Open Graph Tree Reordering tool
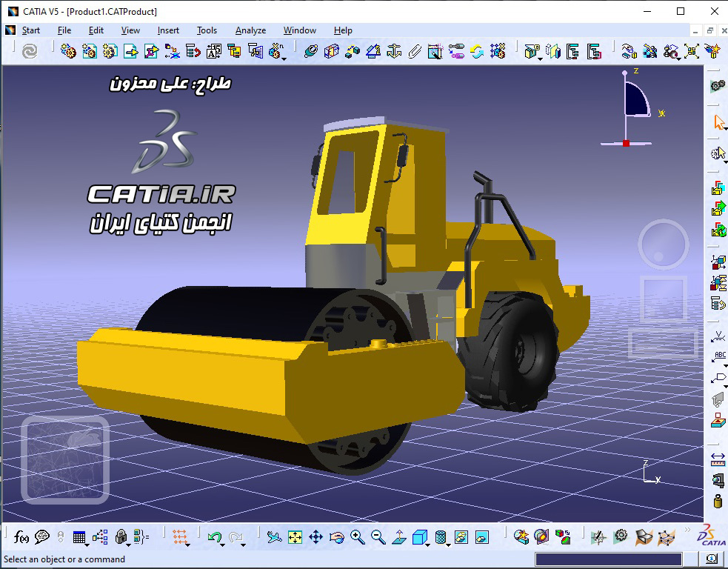 coord(193,51)
